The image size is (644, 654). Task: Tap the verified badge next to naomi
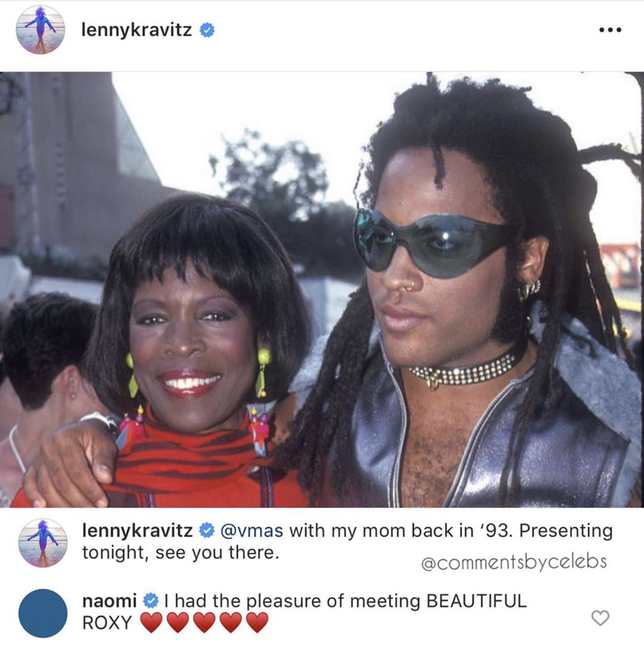pyautogui.click(x=150, y=601)
